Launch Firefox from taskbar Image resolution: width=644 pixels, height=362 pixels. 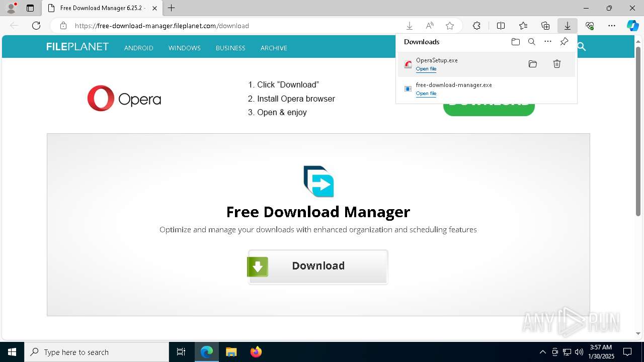click(x=256, y=352)
